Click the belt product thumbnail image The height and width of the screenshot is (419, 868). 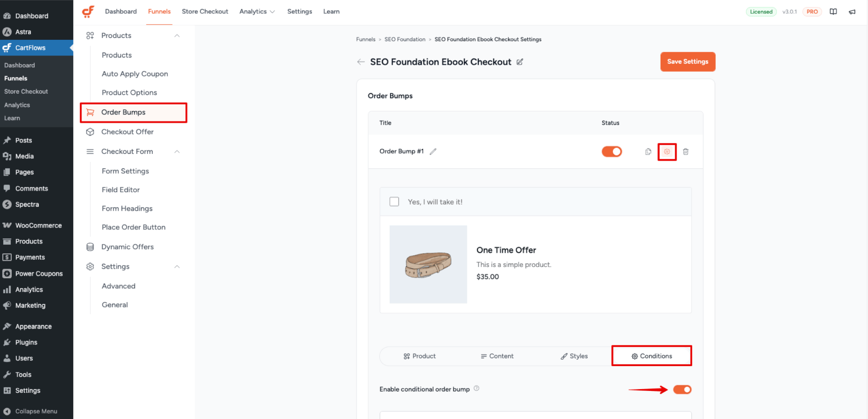point(428,264)
